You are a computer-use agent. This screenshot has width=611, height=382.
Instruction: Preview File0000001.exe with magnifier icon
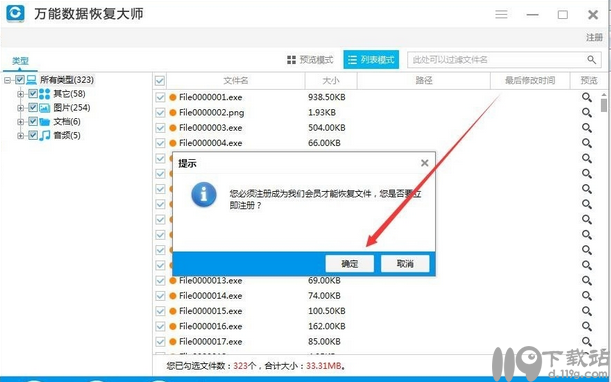(x=587, y=97)
